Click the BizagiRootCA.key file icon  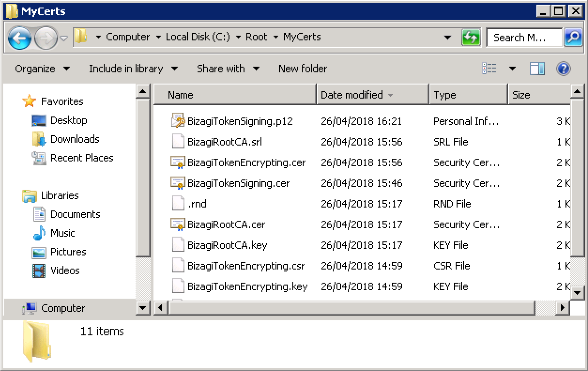point(178,245)
